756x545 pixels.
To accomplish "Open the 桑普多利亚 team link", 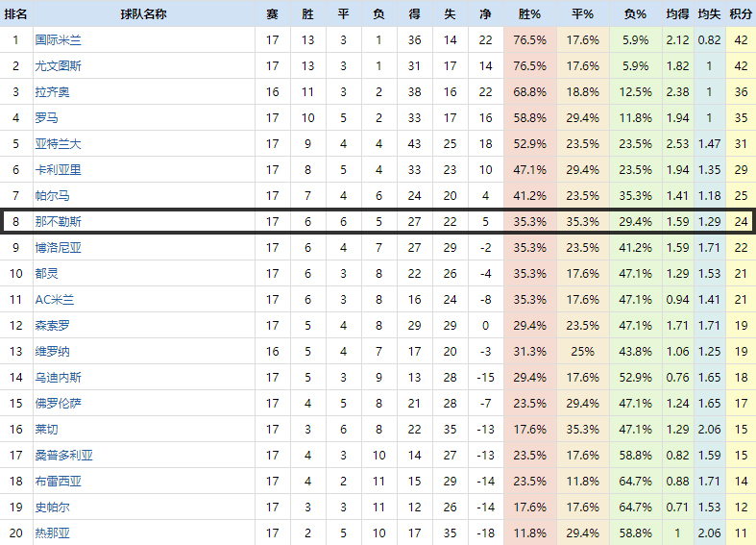I will [63, 455].
